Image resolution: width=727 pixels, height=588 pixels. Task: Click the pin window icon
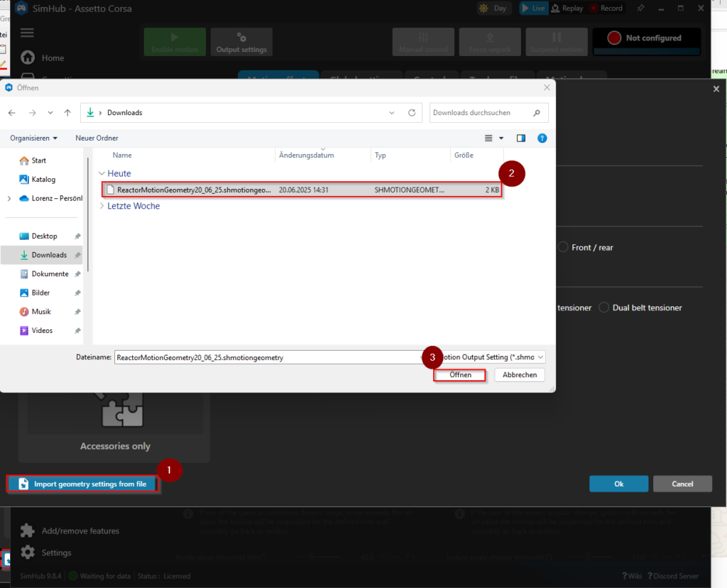pos(641,9)
